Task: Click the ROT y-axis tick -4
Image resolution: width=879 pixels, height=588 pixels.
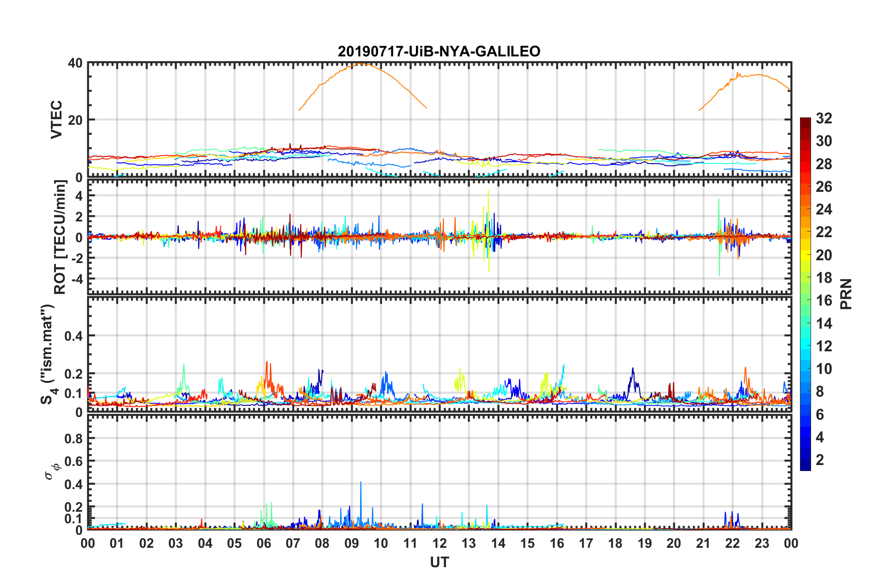Action: pyautogui.click(x=77, y=279)
